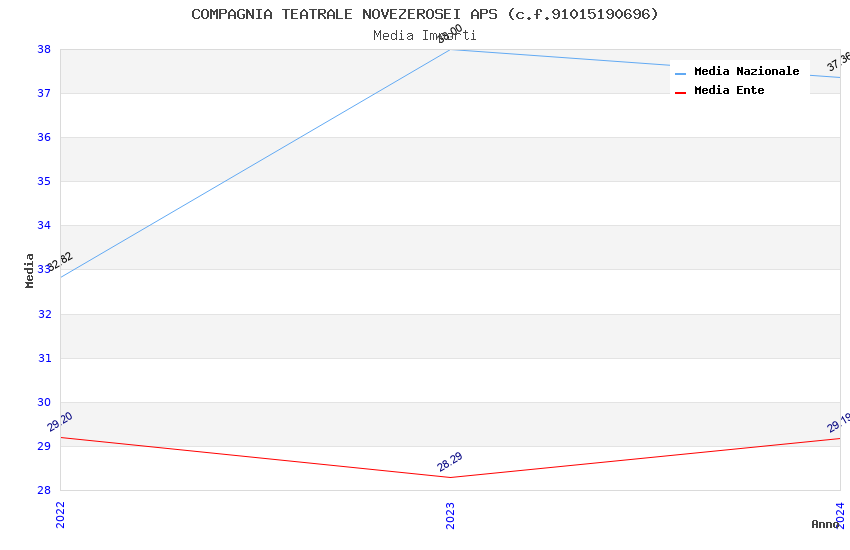Click the 2023 peak of the blue line
The height and width of the screenshot is (550, 850).
450,50
